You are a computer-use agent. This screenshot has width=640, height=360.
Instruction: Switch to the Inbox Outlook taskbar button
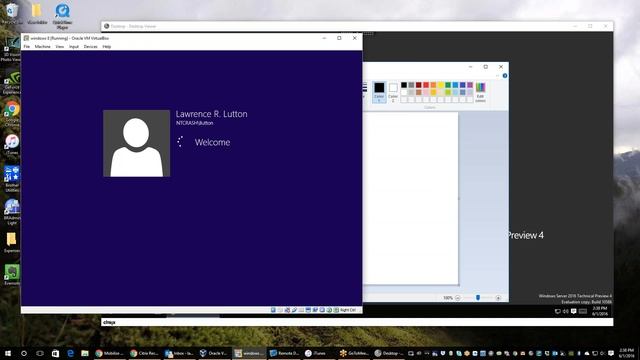179,353
